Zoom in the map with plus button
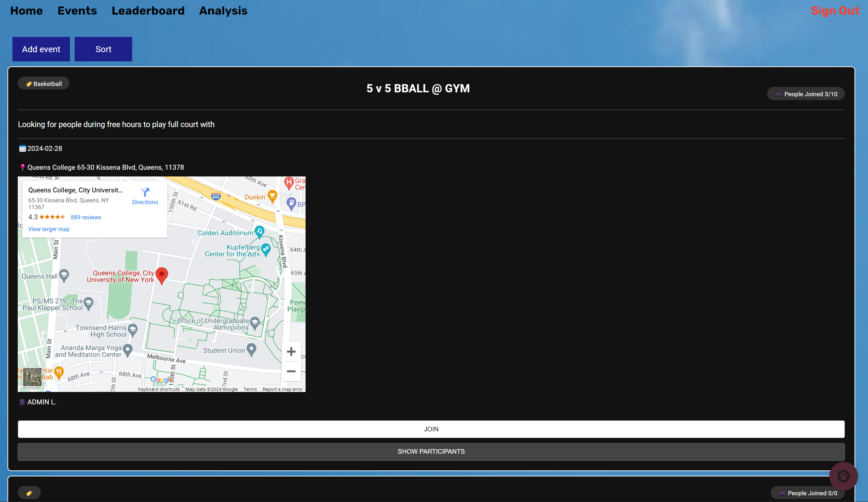Screen dimensions: 868x502 click(291, 351)
